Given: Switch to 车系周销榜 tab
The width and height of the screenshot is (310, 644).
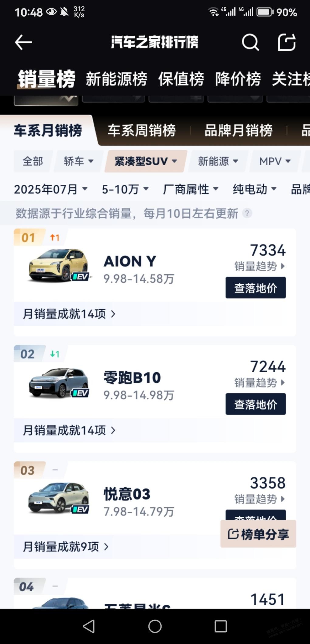Looking at the screenshot, I should 142,130.
